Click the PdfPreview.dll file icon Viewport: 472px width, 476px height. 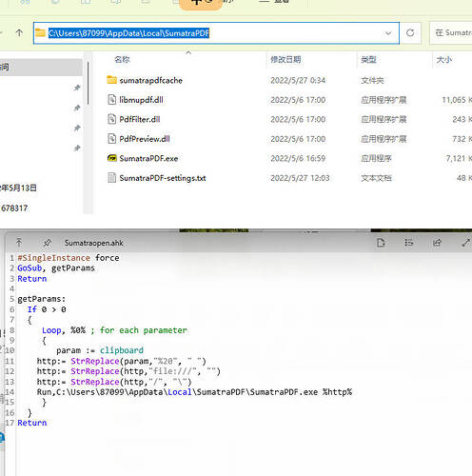point(111,139)
